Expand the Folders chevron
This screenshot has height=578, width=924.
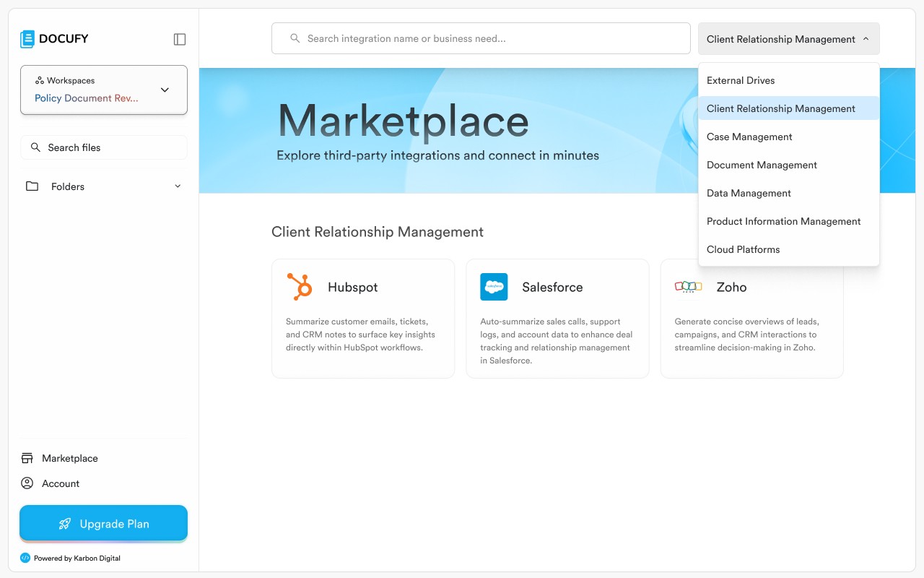click(x=178, y=186)
